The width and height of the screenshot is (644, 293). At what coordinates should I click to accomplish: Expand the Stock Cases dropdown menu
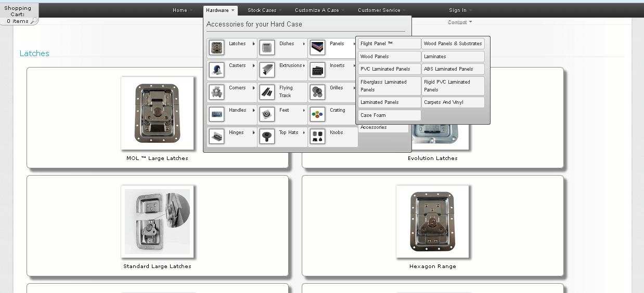pyautogui.click(x=265, y=10)
